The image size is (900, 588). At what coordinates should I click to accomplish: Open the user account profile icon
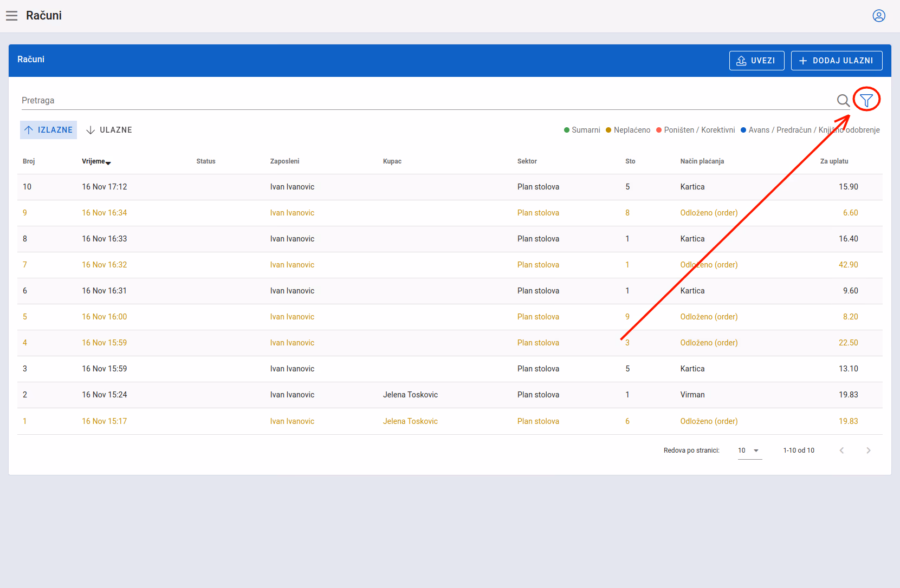click(879, 16)
